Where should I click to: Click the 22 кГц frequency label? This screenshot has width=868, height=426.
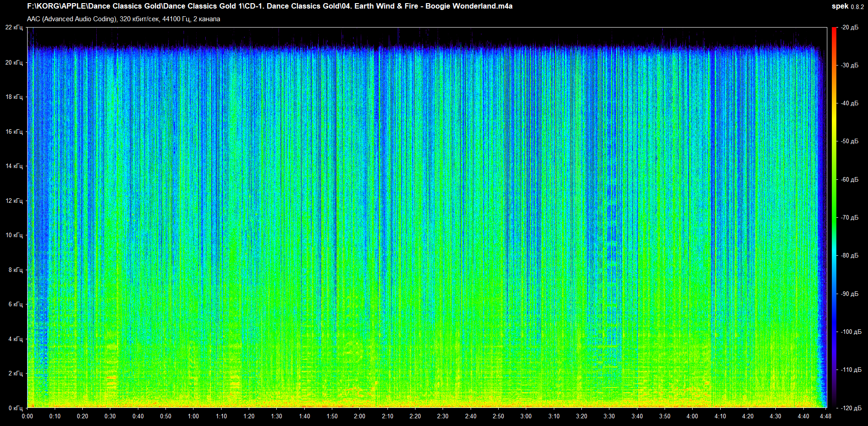click(x=14, y=28)
